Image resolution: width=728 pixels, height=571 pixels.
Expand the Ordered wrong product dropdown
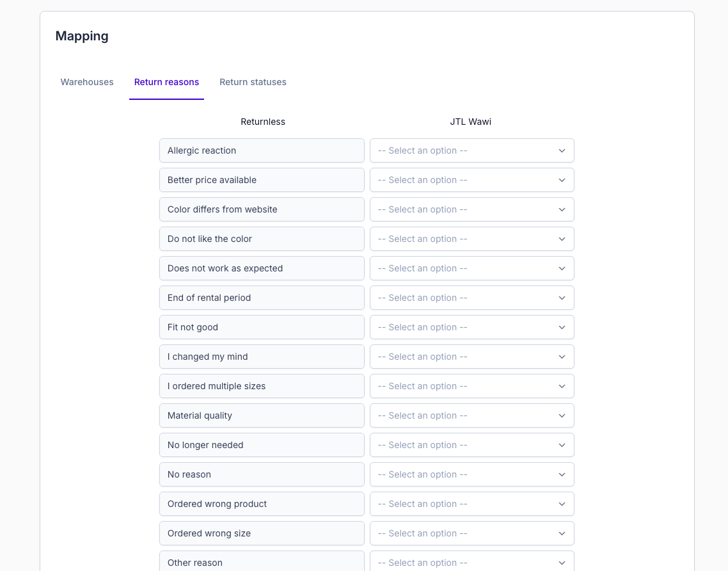(x=471, y=504)
